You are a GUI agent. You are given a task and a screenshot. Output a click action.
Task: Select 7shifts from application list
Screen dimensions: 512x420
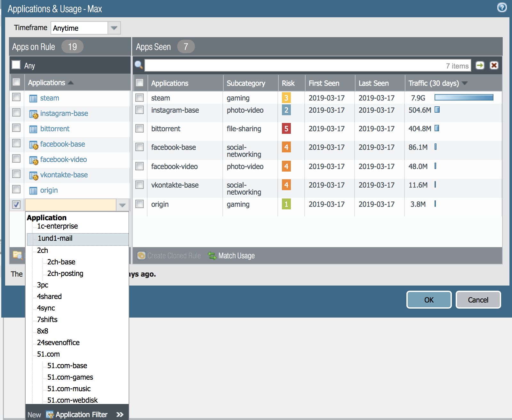coord(47,319)
